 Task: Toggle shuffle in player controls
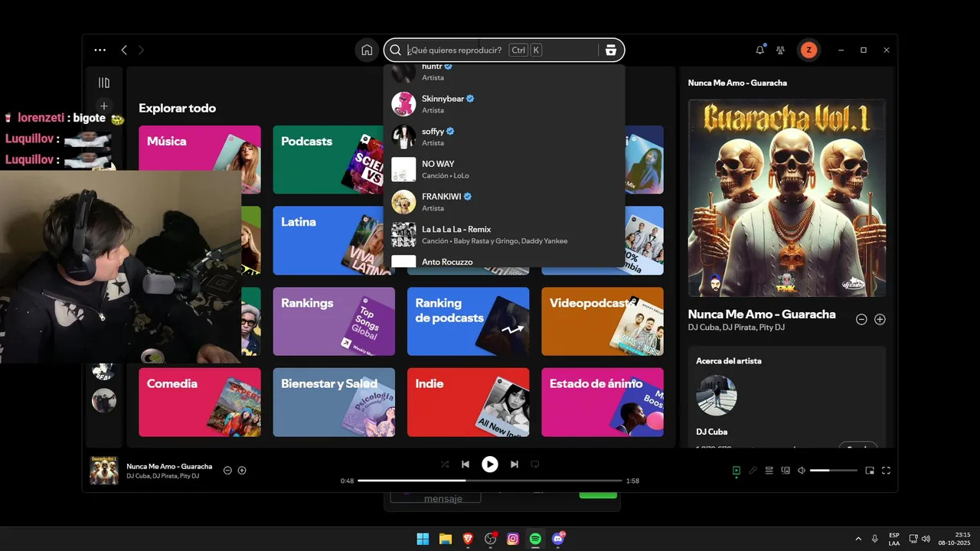(445, 465)
